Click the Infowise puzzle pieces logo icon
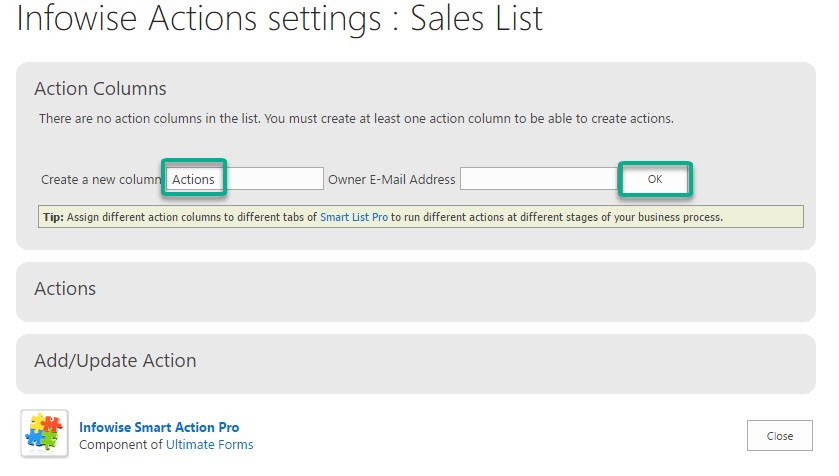 [45, 434]
